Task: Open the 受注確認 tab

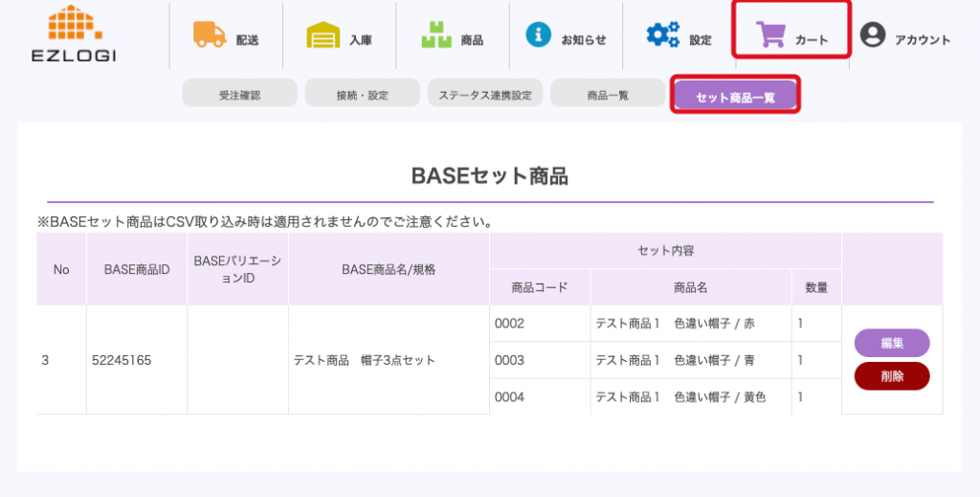Action: point(239,95)
